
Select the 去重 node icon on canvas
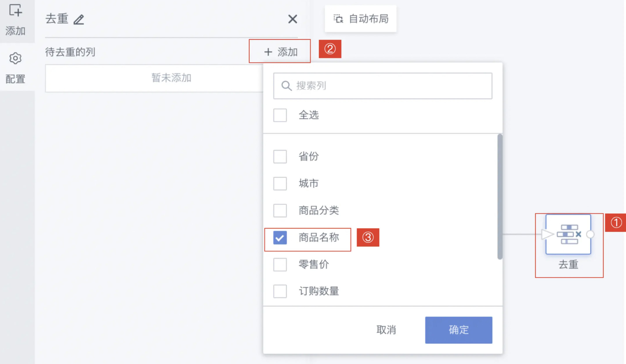(x=568, y=234)
